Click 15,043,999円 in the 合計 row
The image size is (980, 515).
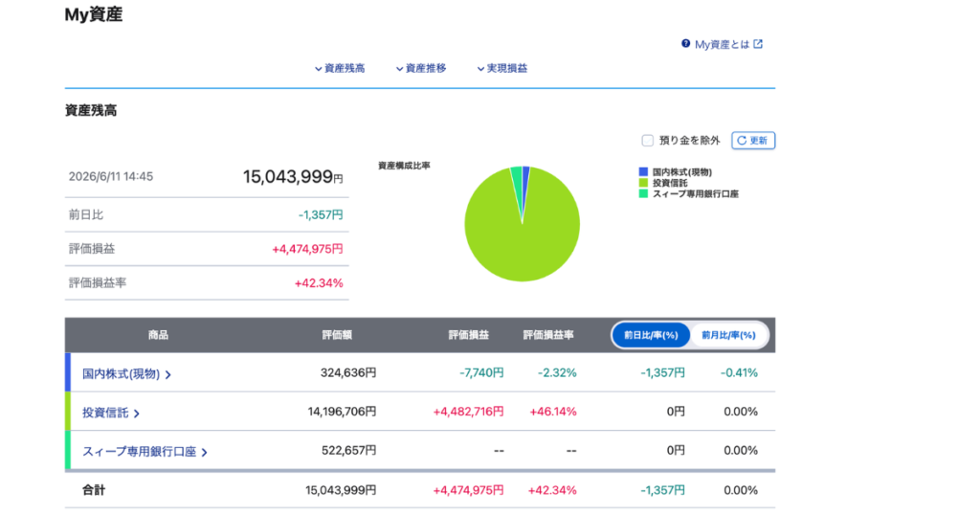pyautogui.click(x=341, y=490)
